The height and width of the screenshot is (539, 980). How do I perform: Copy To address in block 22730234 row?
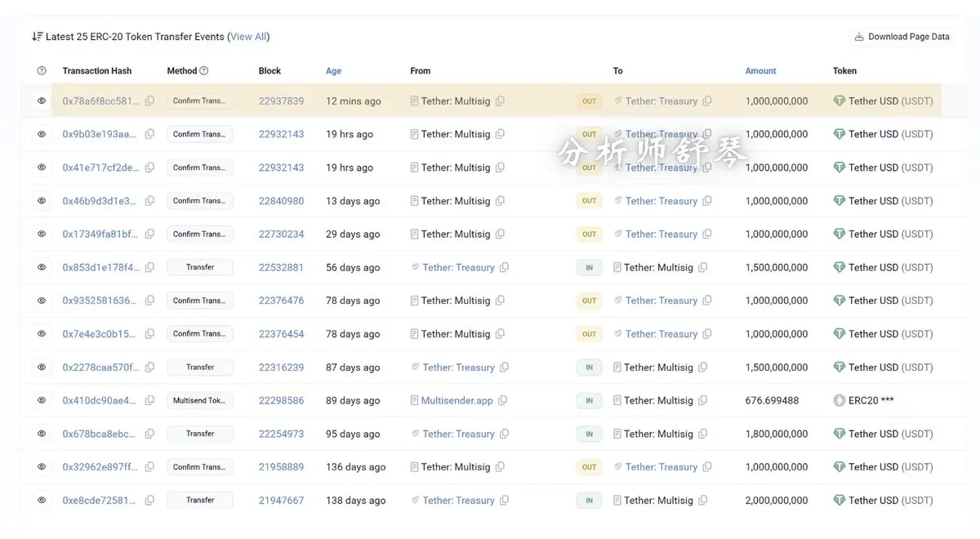click(x=707, y=234)
